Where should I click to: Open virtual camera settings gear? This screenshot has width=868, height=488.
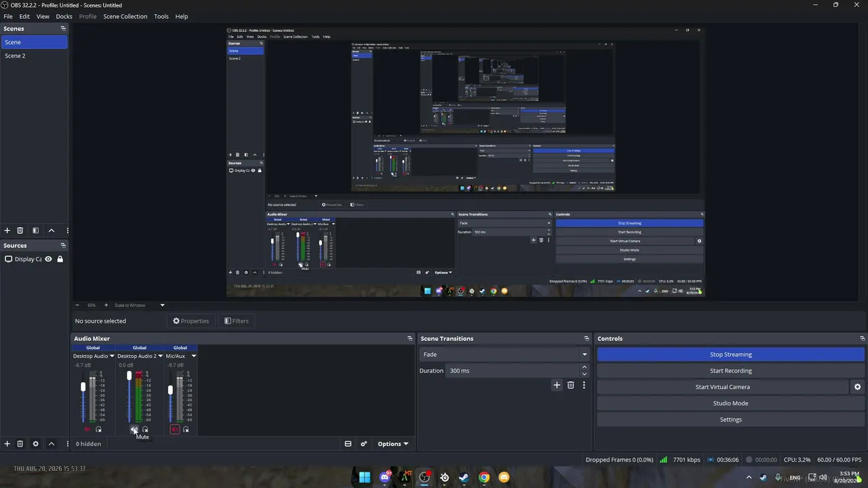(857, 387)
